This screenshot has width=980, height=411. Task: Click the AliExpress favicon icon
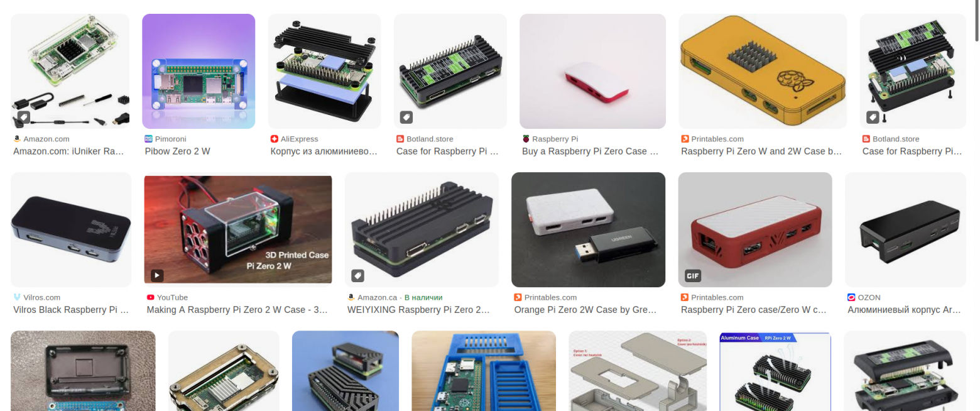coord(275,139)
